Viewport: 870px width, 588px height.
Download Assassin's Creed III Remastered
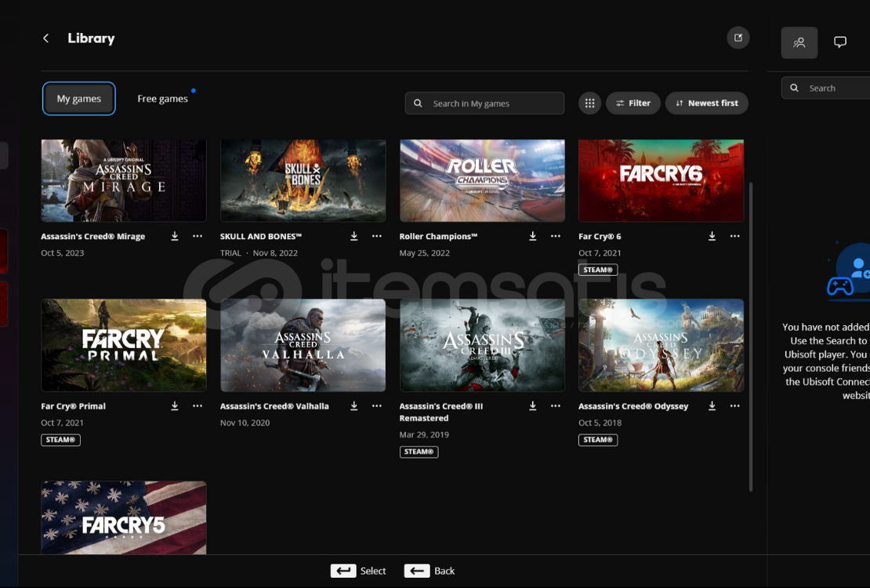click(x=533, y=406)
